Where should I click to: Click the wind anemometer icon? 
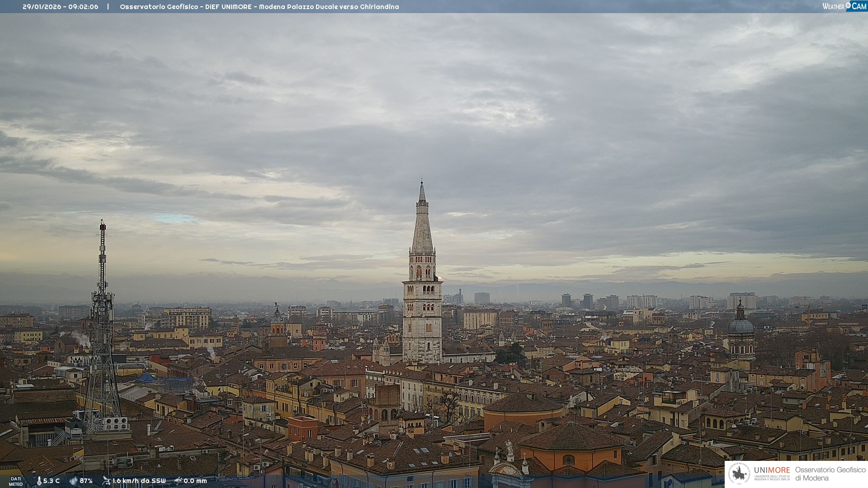pyautogui.click(x=106, y=481)
